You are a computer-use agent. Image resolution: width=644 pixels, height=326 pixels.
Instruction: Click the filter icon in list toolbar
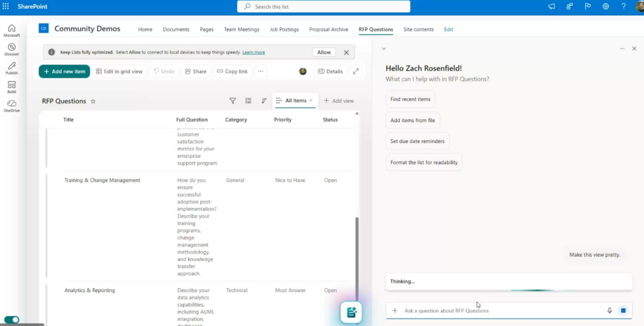click(233, 101)
